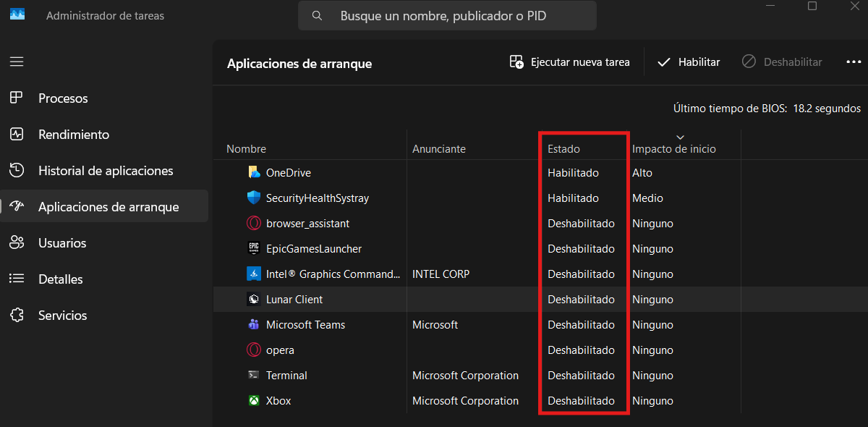868x427 pixels.
Task: Click Ninguno impact in Terminal row
Action: click(x=652, y=375)
